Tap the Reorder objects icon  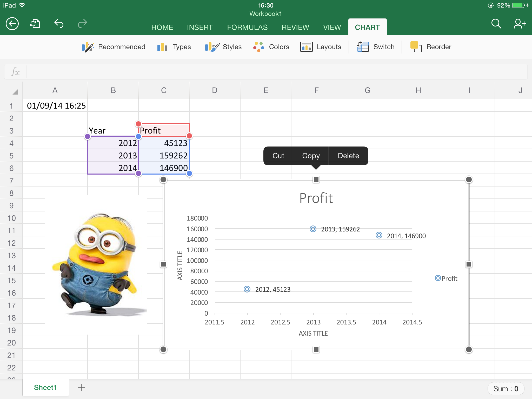(x=416, y=47)
